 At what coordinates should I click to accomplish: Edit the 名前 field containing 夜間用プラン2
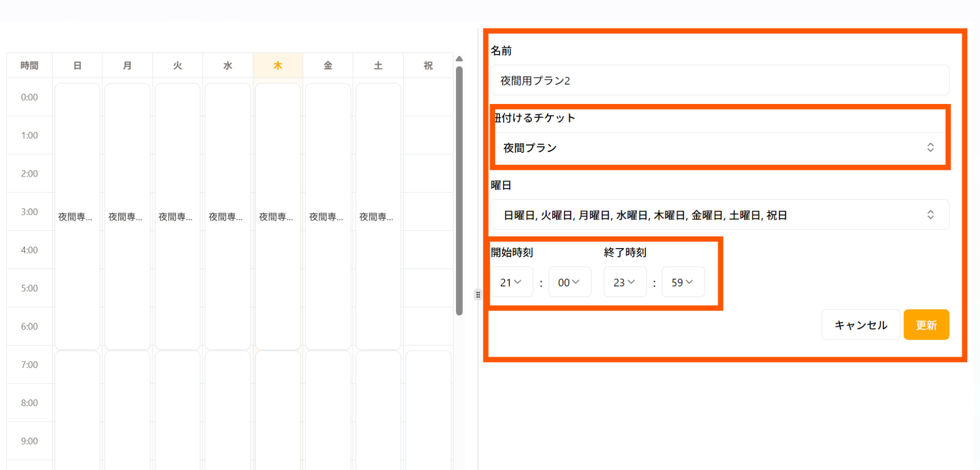point(719,80)
